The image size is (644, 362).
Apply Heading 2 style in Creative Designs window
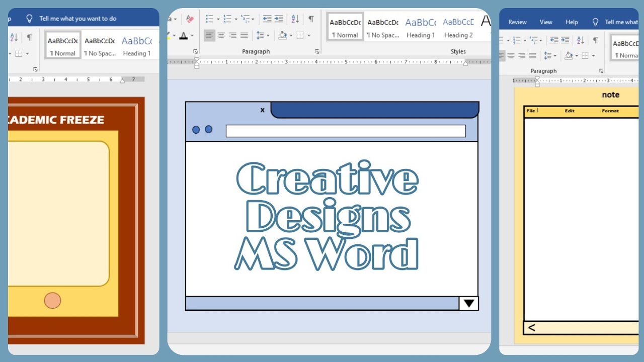tap(458, 27)
